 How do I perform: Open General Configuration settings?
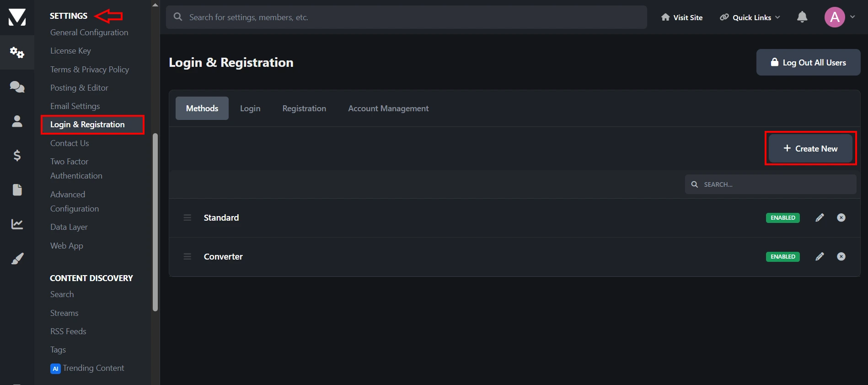(x=89, y=33)
